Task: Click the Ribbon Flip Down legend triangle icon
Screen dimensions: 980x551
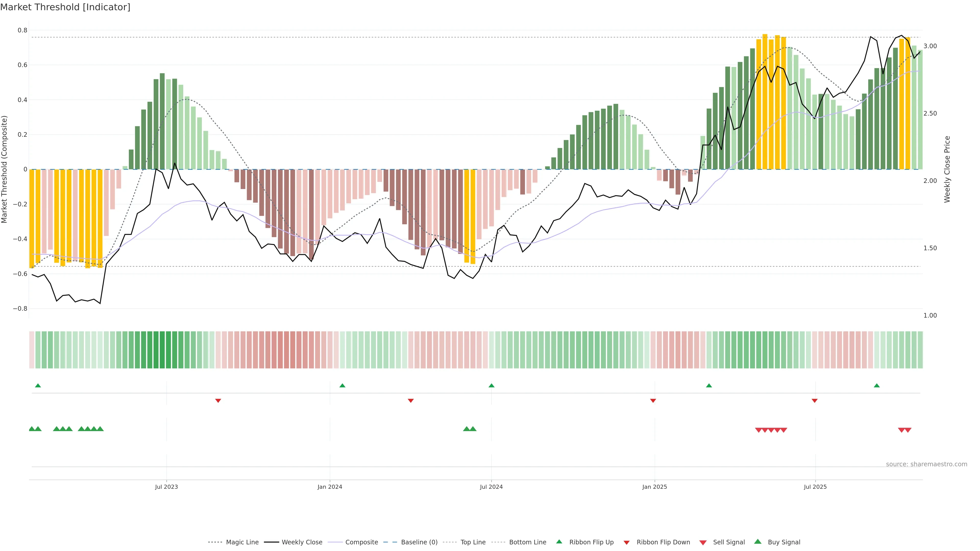Action: point(627,543)
